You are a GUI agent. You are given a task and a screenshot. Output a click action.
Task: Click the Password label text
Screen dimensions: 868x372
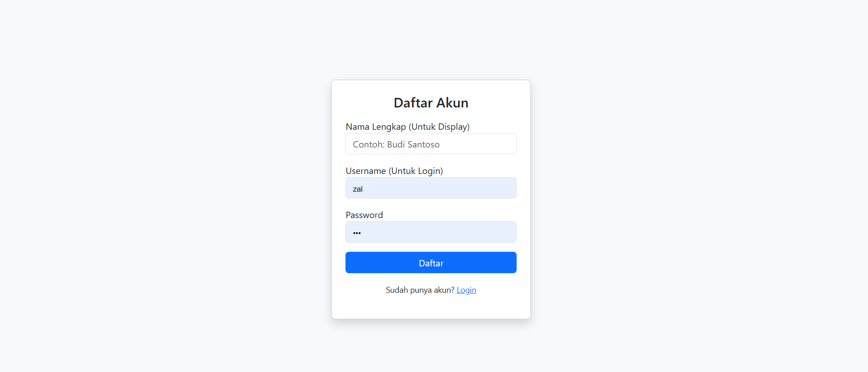click(x=364, y=215)
